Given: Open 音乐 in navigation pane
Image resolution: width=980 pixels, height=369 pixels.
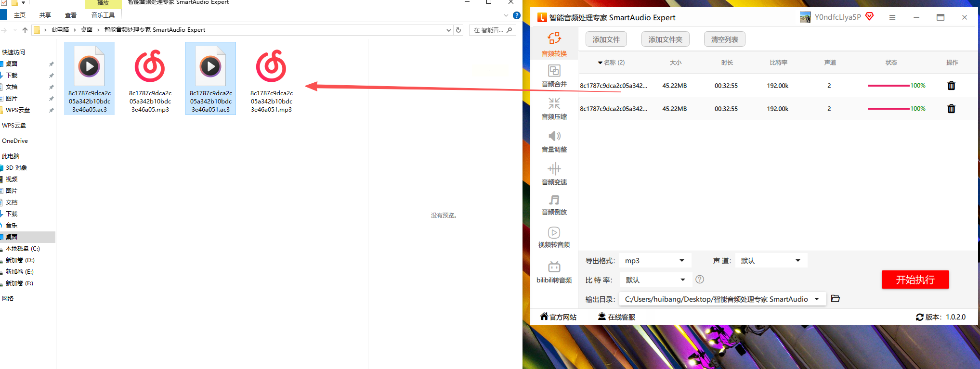Looking at the screenshot, I should (x=12, y=226).
